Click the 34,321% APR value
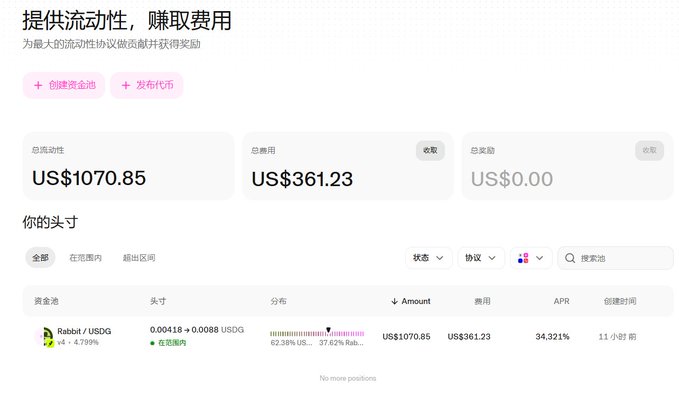Screen dimensions: 679x396 [x=552, y=337]
